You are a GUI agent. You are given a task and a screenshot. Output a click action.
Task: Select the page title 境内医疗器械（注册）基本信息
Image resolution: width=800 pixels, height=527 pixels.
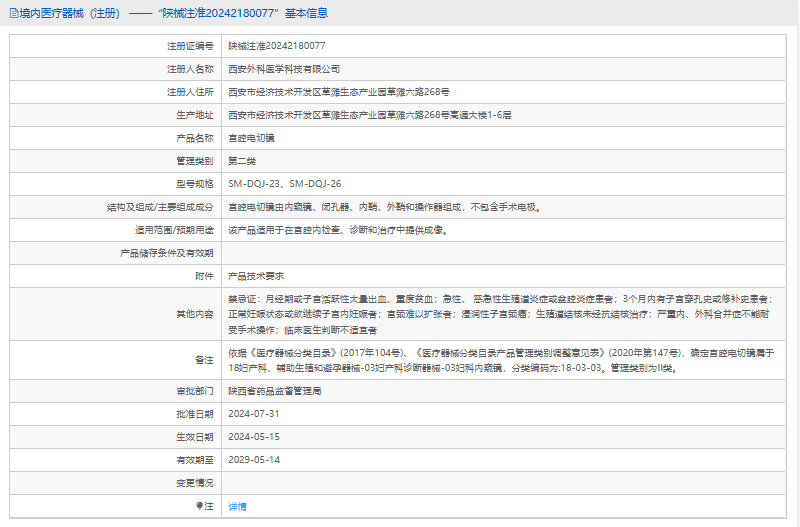click(173, 13)
